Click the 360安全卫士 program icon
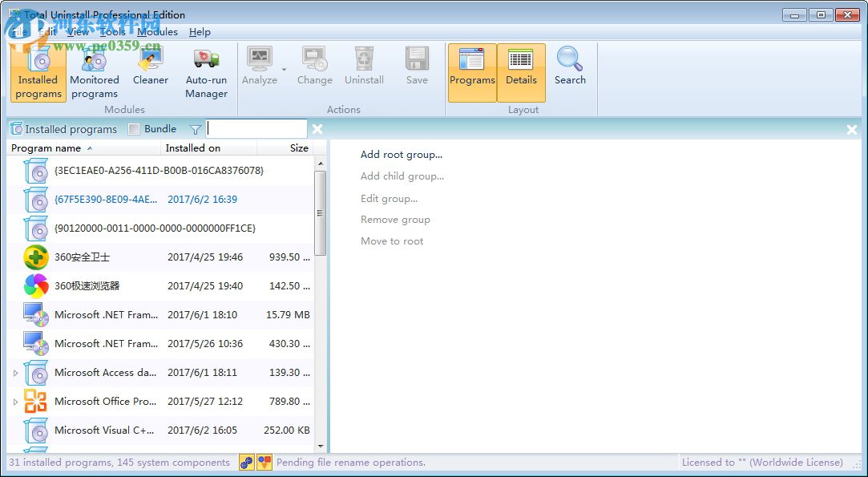The height and width of the screenshot is (477, 868). click(36, 257)
